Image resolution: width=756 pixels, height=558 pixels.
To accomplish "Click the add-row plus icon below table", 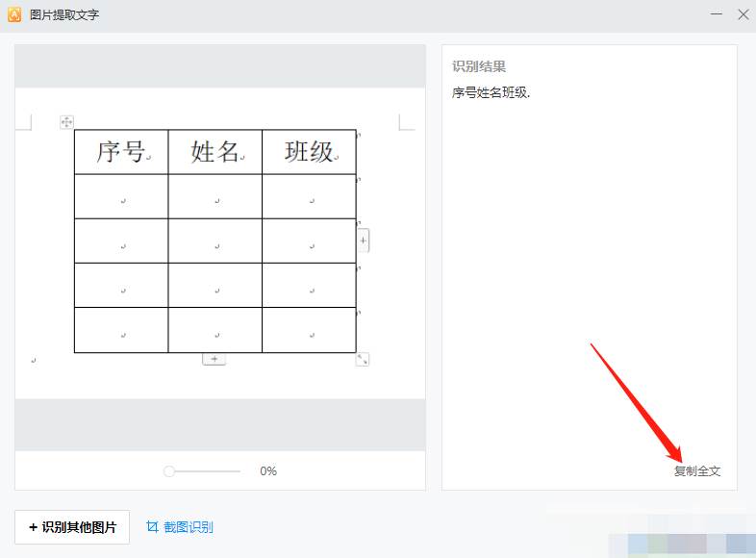I will pyautogui.click(x=214, y=359).
